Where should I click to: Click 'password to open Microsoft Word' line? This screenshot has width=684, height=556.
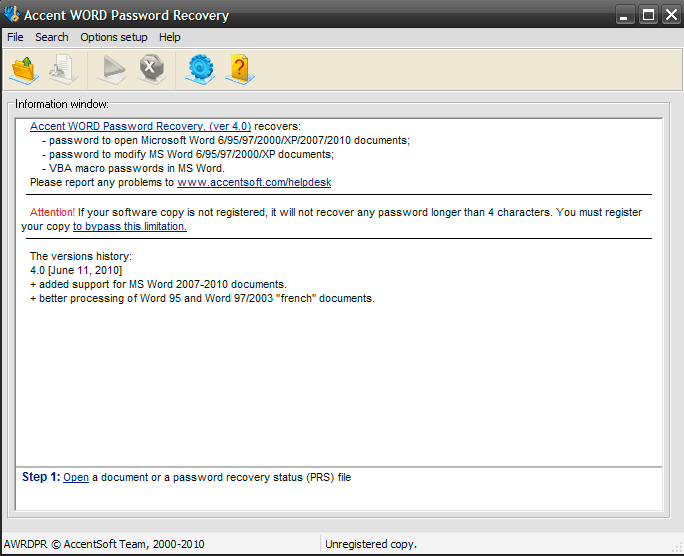click(226, 140)
